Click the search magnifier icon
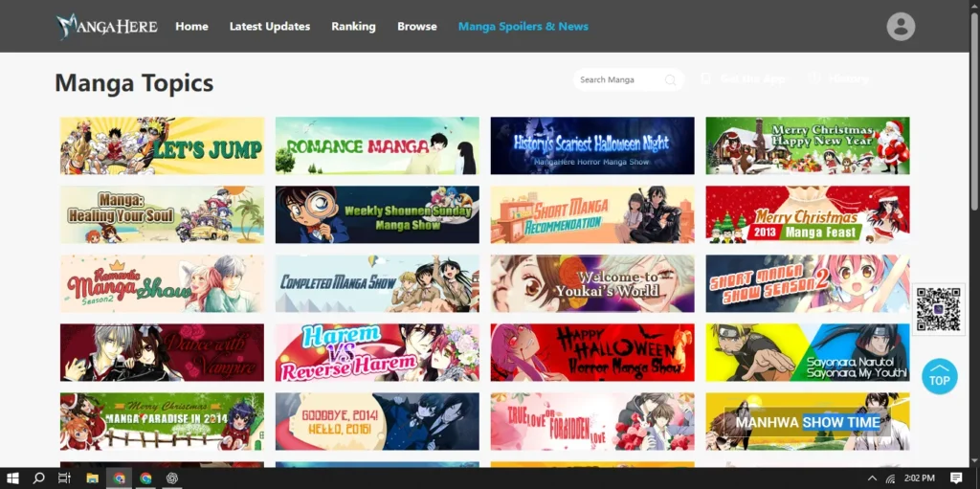Image resolution: width=980 pixels, height=489 pixels. 671,79
